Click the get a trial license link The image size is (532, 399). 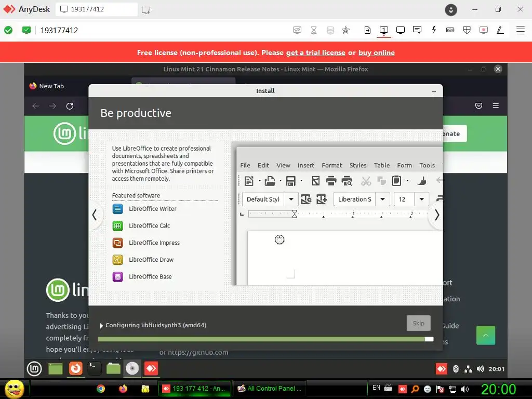click(315, 52)
